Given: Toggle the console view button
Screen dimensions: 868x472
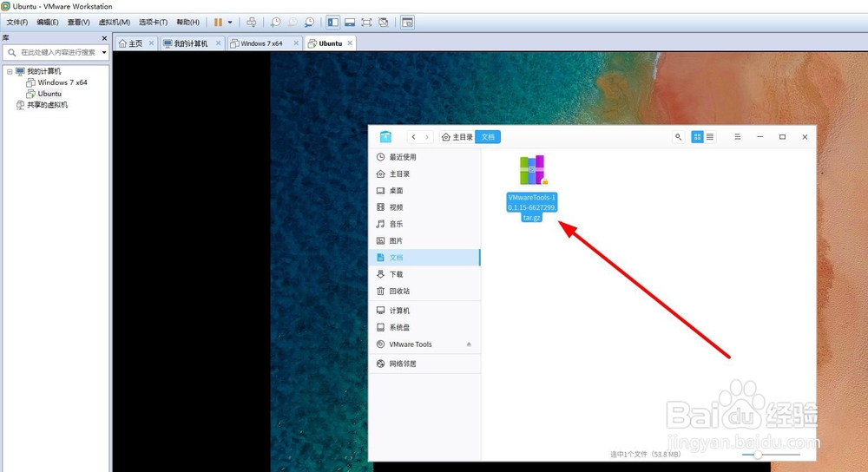Looking at the screenshot, I should coord(407,23).
